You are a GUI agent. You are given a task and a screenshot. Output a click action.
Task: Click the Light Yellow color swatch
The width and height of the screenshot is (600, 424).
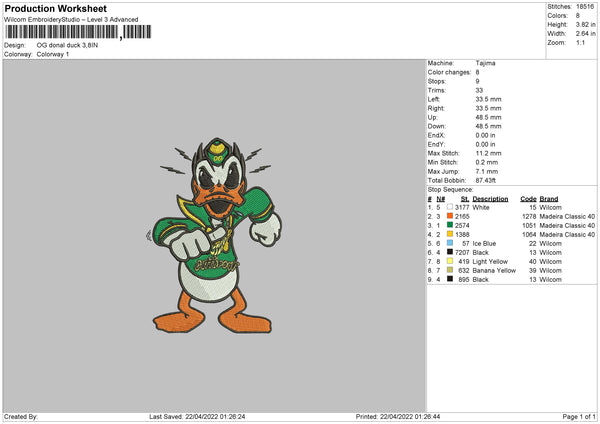click(450, 261)
